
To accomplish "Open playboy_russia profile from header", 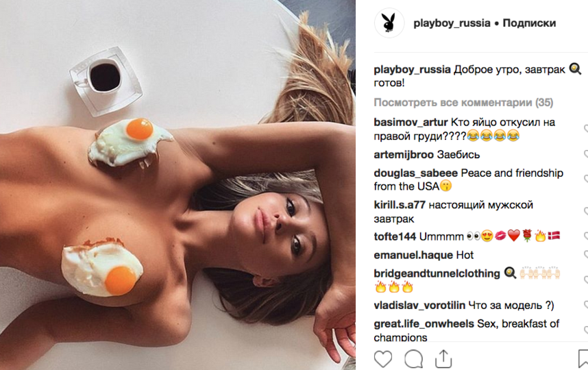I will click(452, 23).
